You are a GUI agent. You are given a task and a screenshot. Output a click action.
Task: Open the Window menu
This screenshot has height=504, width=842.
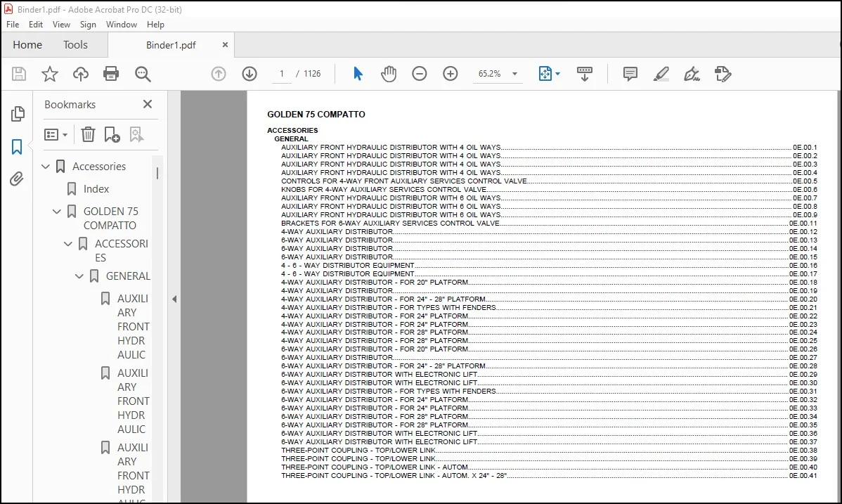coord(122,25)
